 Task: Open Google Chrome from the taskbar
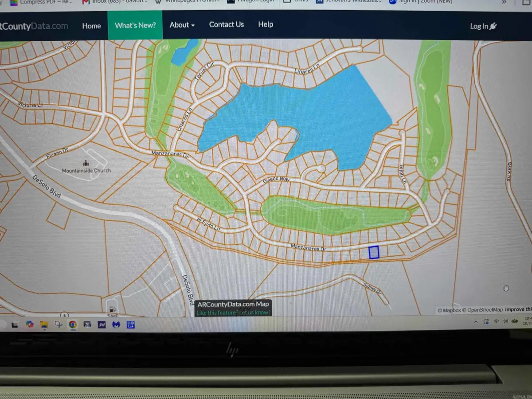pos(73,324)
